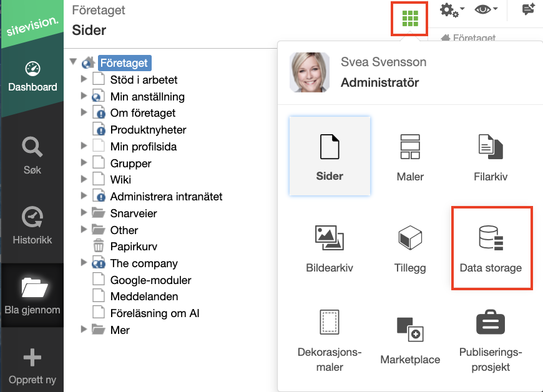This screenshot has width=543, height=392.
Task: Open Bildearkiv image archive
Action: coord(330,248)
